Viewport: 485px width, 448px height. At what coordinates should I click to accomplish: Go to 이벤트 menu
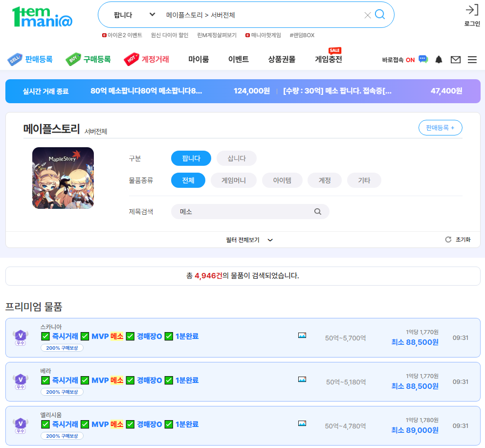point(239,59)
